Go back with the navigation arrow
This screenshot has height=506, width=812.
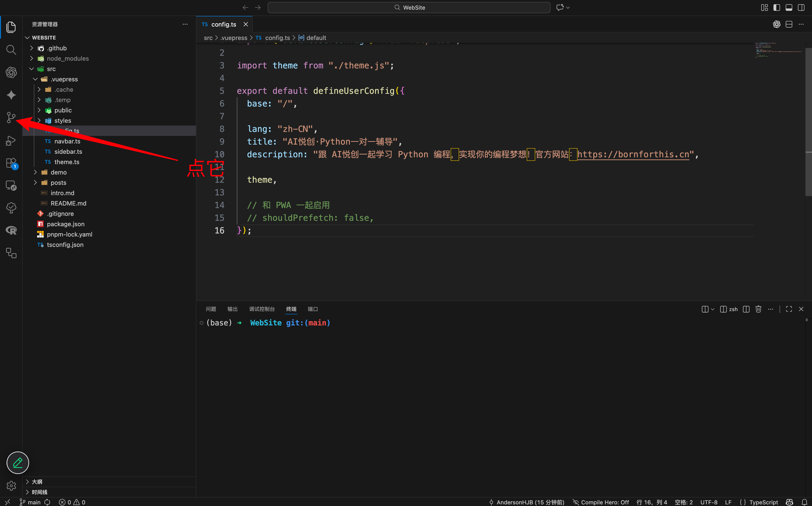tap(246, 7)
